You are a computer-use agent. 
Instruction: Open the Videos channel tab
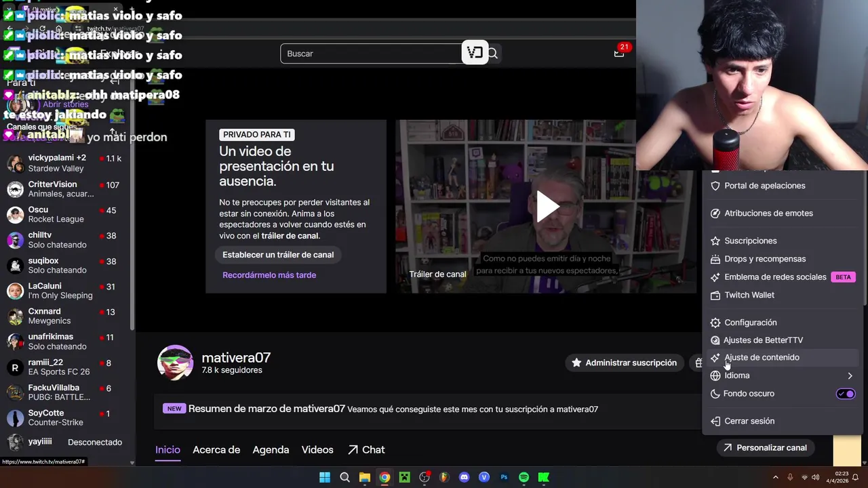pyautogui.click(x=317, y=450)
